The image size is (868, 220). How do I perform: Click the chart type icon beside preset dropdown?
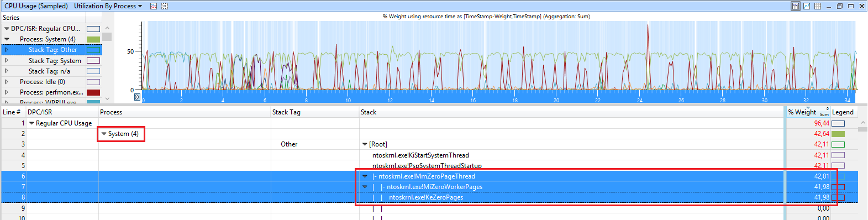(154, 6)
